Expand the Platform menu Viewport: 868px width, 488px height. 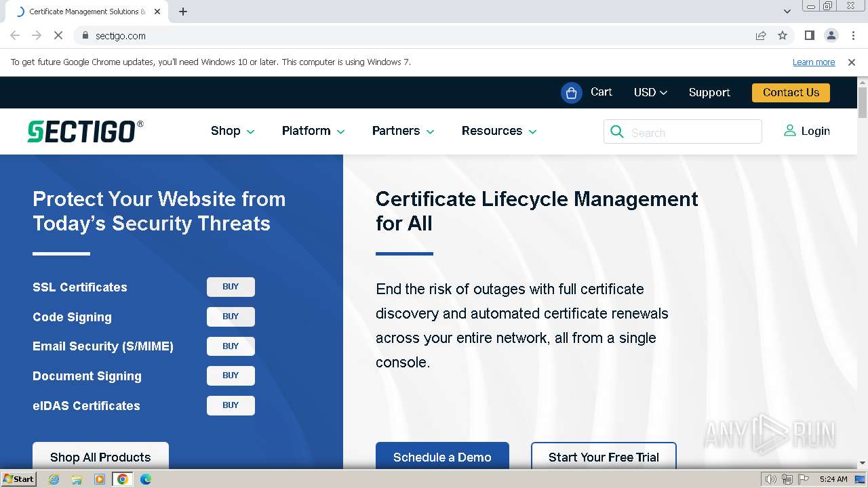pyautogui.click(x=313, y=131)
